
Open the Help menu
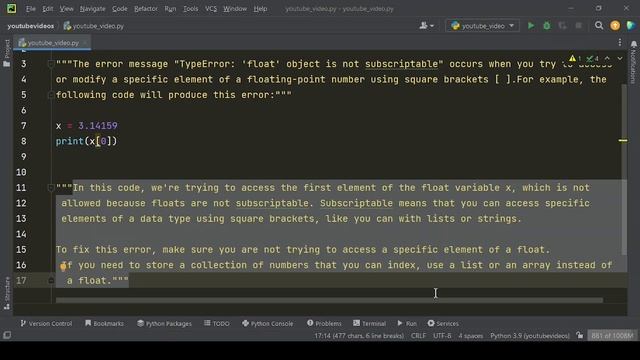(x=260, y=9)
